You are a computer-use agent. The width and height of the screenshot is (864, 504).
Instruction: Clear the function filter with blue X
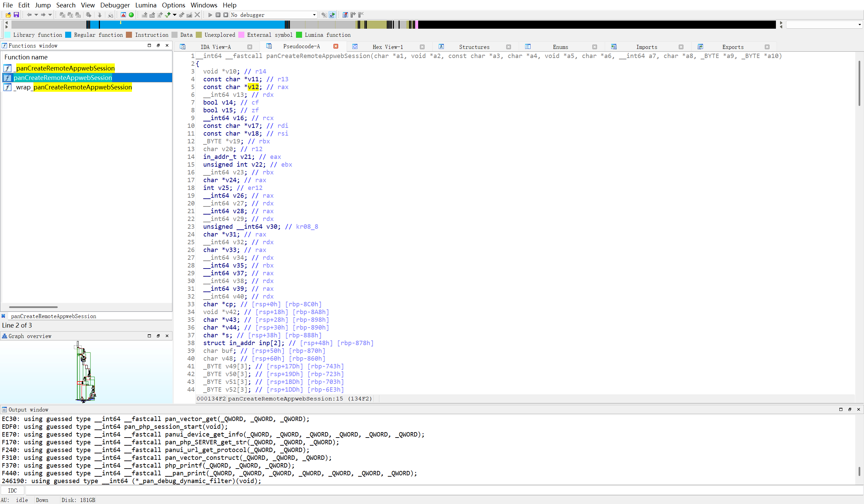(3, 316)
